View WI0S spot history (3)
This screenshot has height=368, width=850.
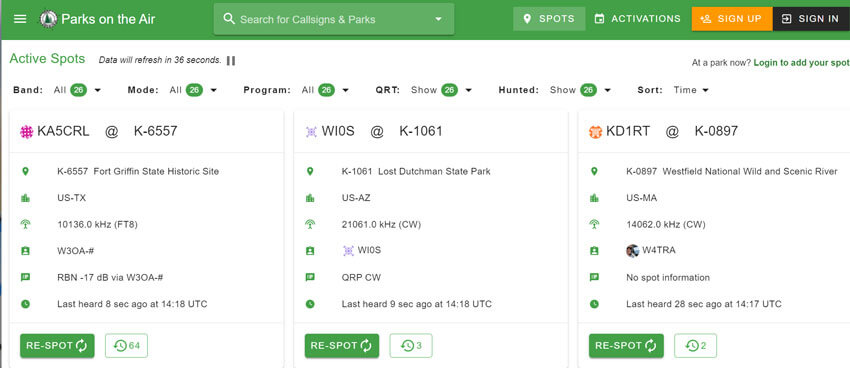click(411, 346)
